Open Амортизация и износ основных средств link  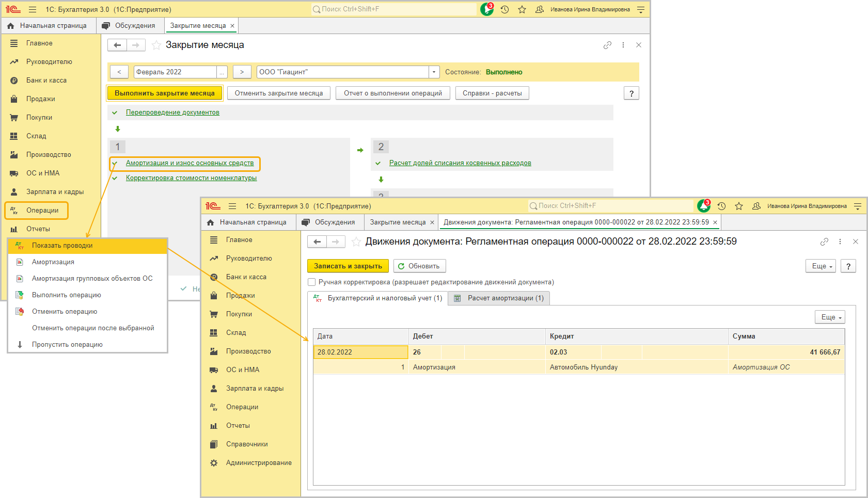pyautogui.click(x=190, y=163)
